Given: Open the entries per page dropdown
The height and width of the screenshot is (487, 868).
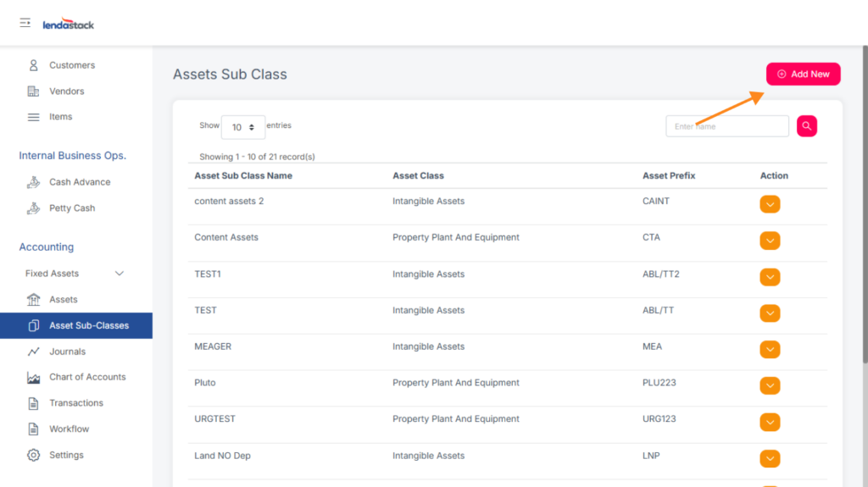Looking at the screenshot, I should click(242, 127).
